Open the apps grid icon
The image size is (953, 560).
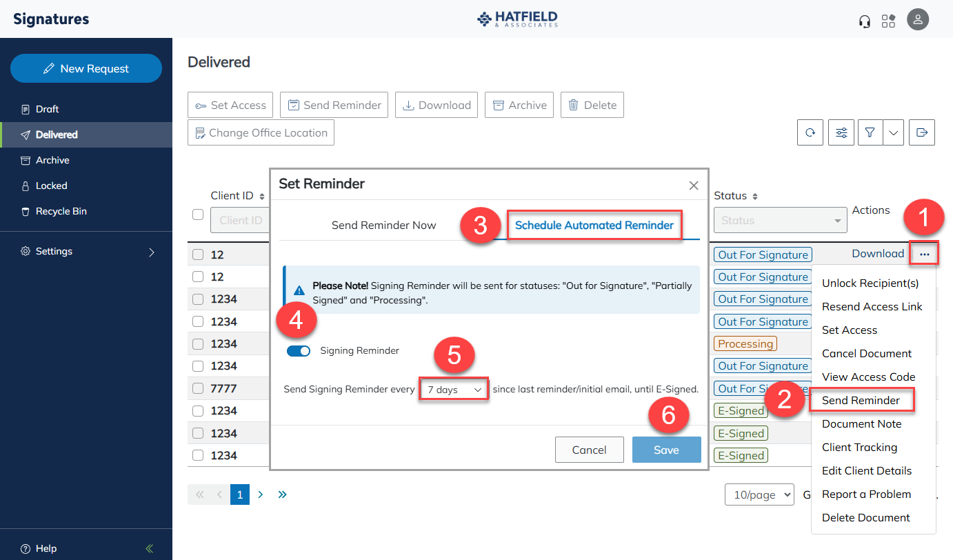click(889, 19)
